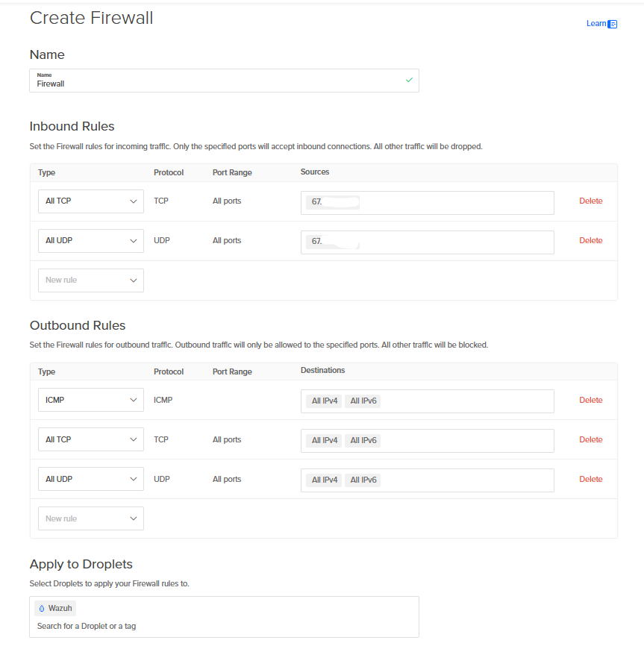The height and width of the screenshot is (646, 644).
Task: Open the outbound All UDP type dropdown
Action: click(90, 479)
